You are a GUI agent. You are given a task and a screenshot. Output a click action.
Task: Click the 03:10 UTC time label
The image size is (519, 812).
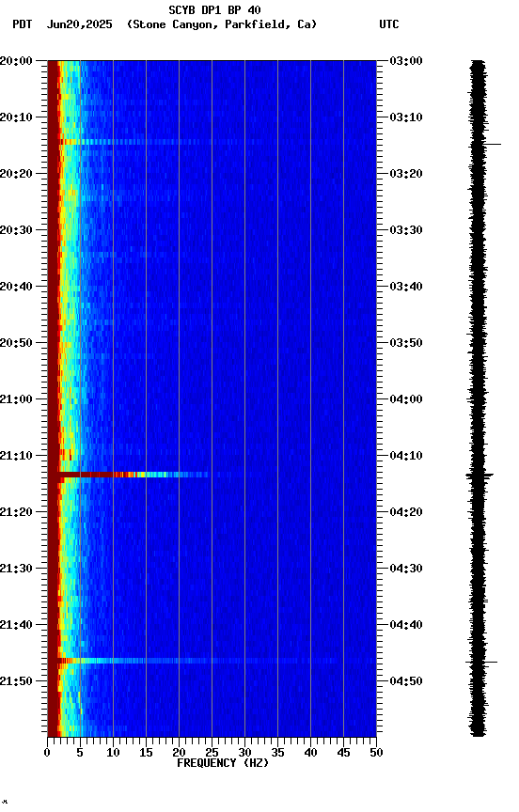pyautogui.click(x=406, y=117)
